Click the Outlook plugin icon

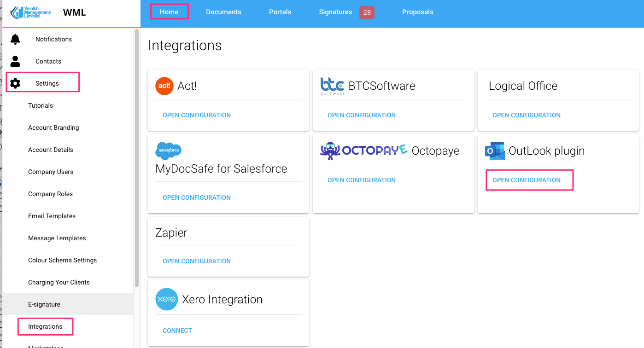click(x=495, y=151)
